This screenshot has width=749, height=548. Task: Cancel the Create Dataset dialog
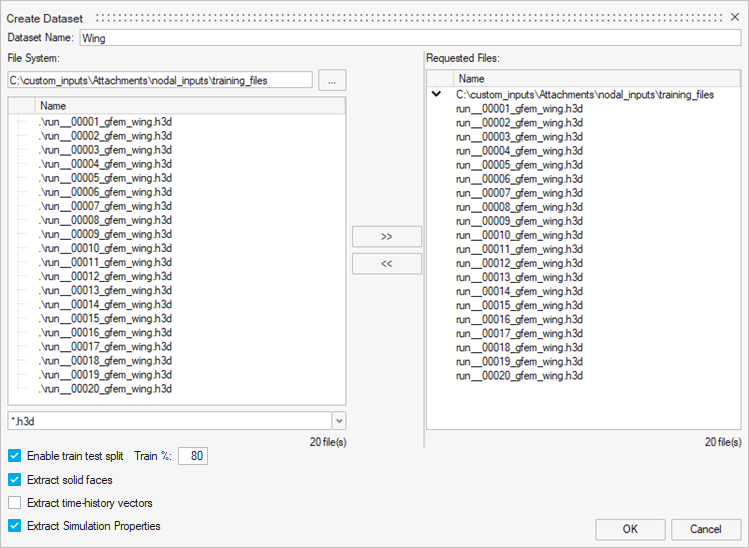click(x=706, y=529)
